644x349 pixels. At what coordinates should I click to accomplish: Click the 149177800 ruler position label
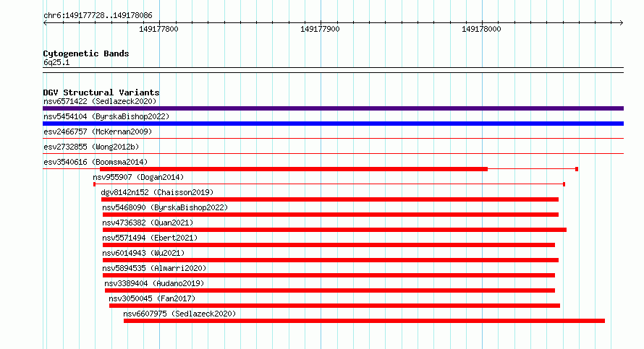158,29
